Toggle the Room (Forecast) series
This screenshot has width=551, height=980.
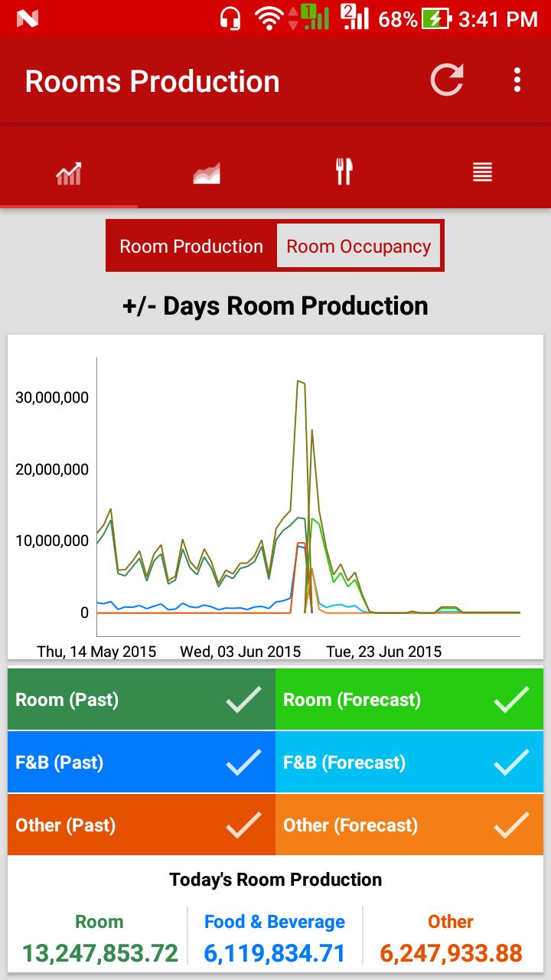pos(409,700)
